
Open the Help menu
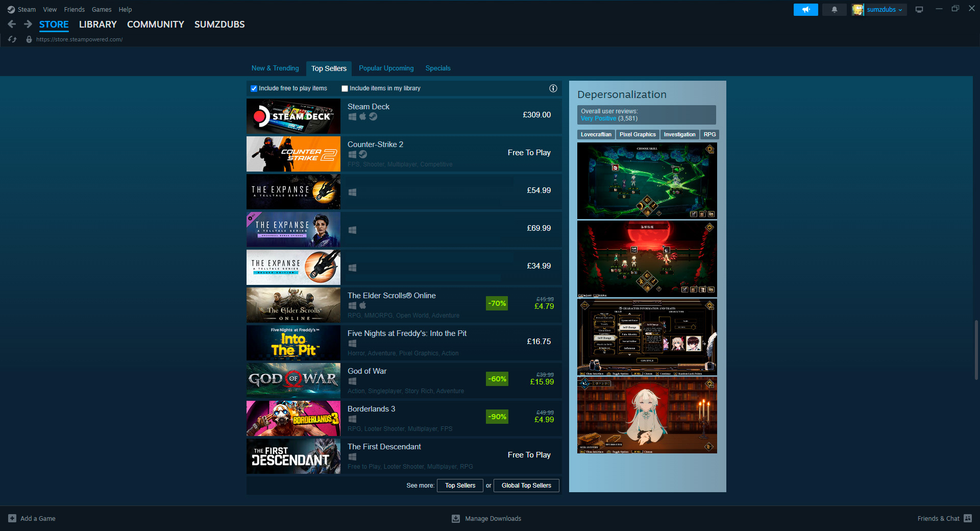[125, 10]
